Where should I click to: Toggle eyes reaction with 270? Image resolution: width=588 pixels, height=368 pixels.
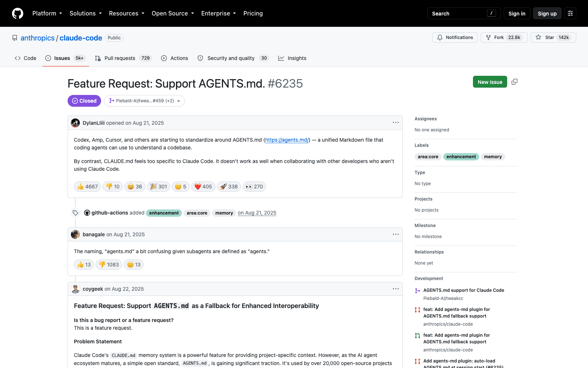pyautogui.click(x=254, y=187)
